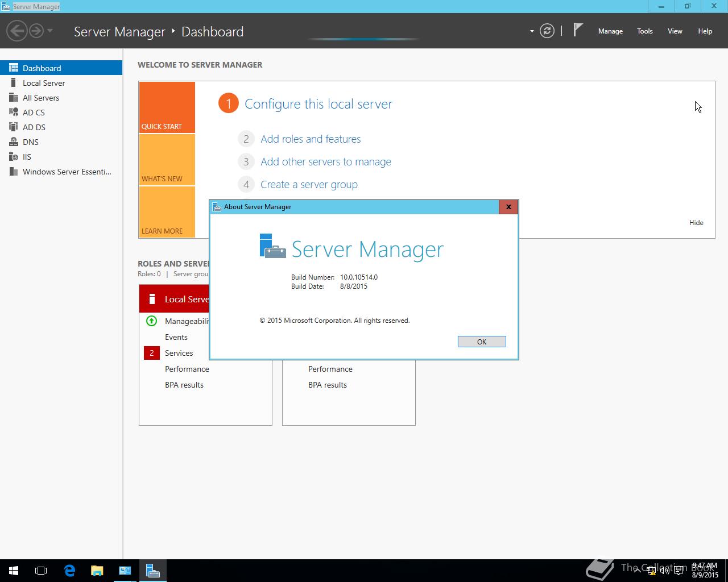The height and width of the screenshot is (582, 728).
Task: Select the QUICK START tile
Action: (x=167, y=107)
